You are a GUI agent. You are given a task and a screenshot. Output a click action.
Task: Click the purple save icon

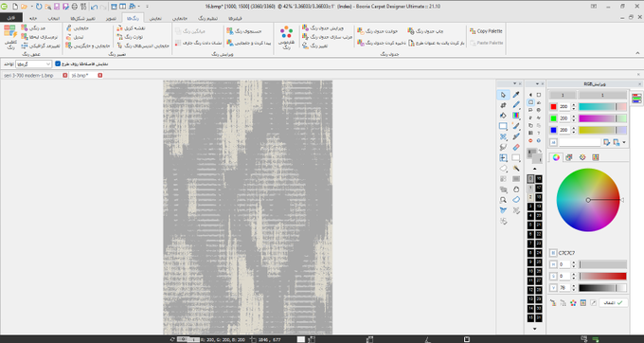coord(57,7)
